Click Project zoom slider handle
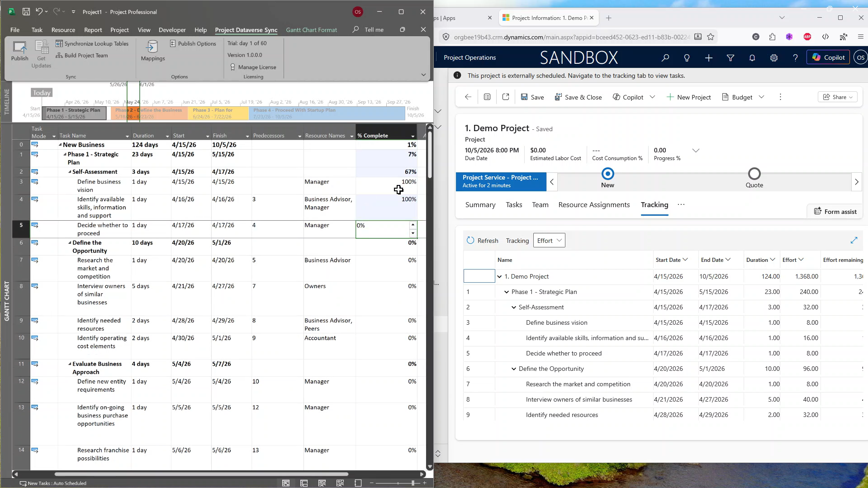 pos(413,483)
